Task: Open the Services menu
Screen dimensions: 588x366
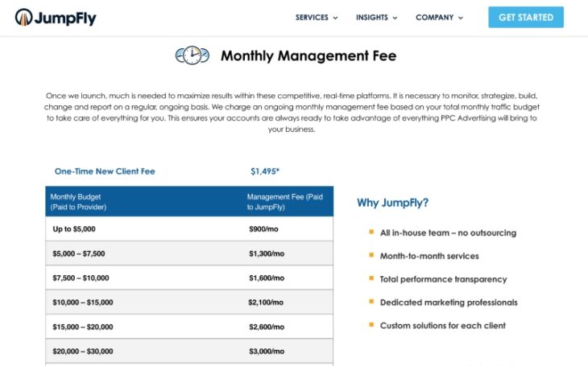Action: pos(312,17)
